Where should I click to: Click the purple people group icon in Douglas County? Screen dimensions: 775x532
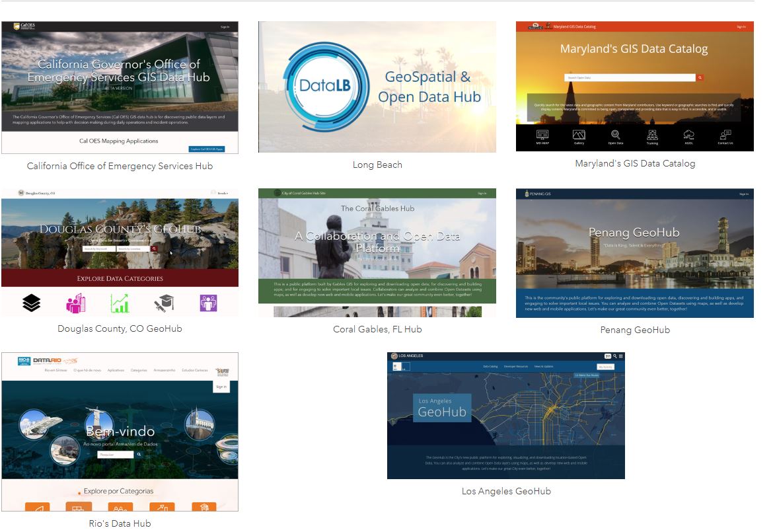coord(208,303)
